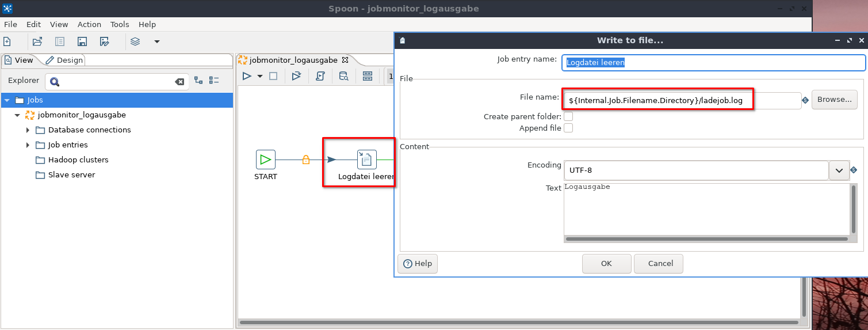Collapse the jobmonitor_logausgabe tree node
The image size is (868, 330).
click(x=17, y=115)
